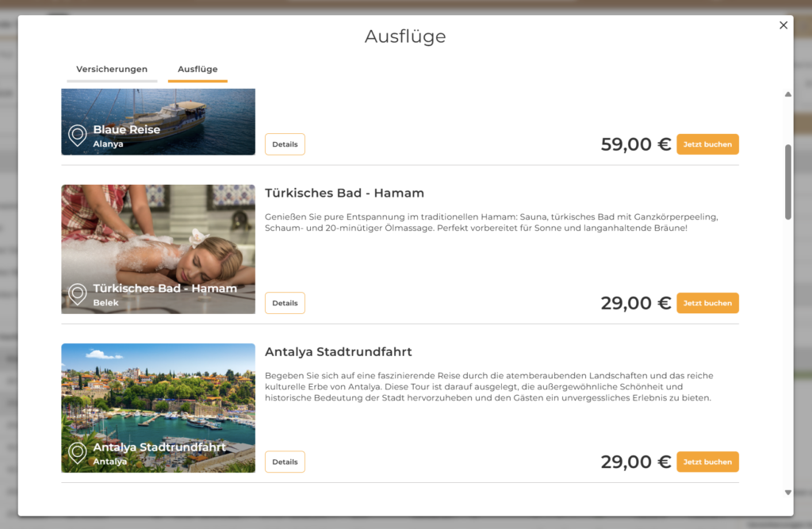Book Türkisches Bad via Jetzt buchen
Screen dimensions: 812x529
coord(707,302)
